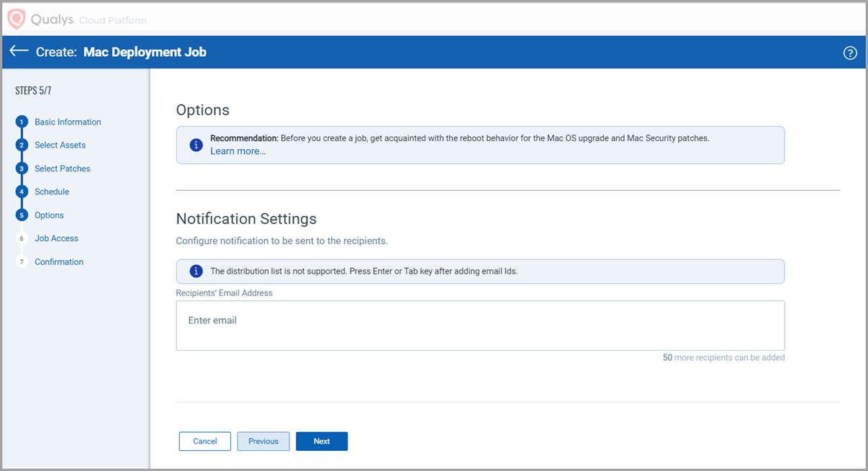868x471 pixels.
Task: Select the Options step
Action: 49,215
